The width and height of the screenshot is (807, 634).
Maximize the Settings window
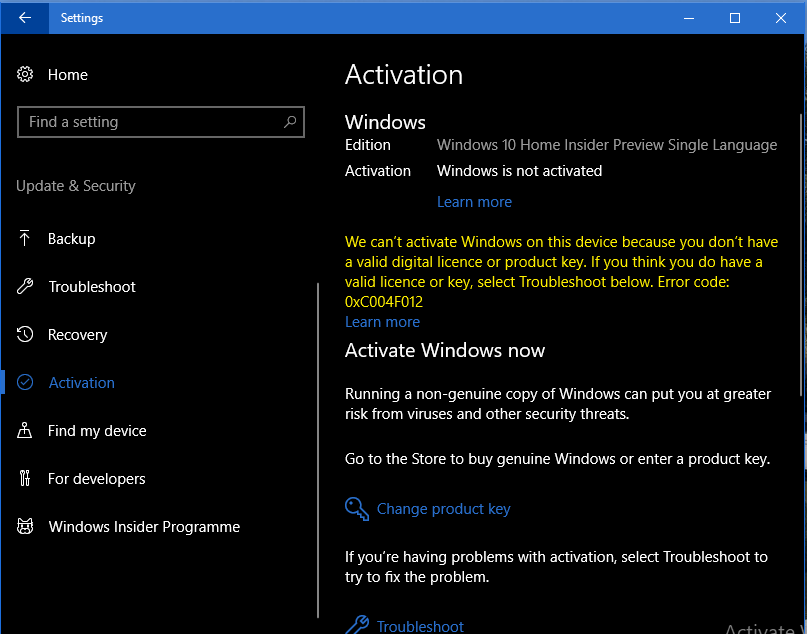click(735, 18)
